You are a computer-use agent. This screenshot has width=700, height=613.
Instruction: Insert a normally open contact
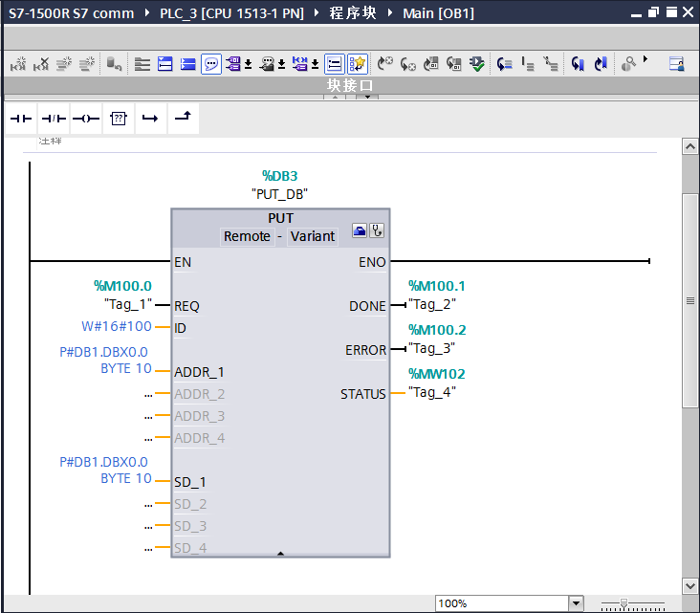(21, 119)
